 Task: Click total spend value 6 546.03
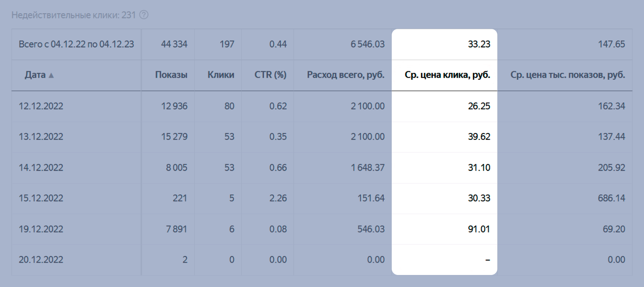tap(367, 44)
